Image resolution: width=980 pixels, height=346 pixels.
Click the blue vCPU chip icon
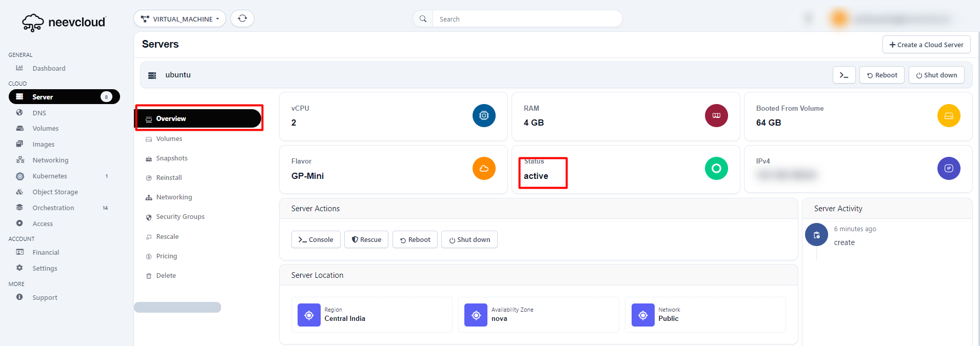pos(484,116)
